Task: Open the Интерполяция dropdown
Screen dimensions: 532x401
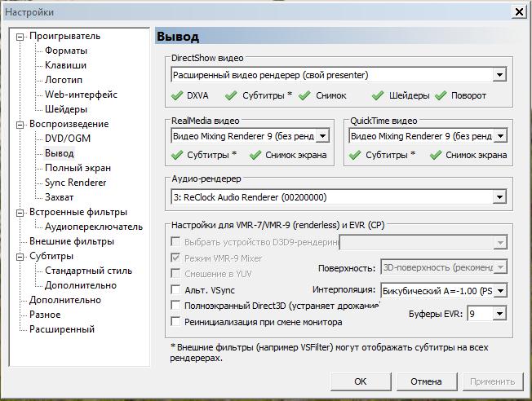Action: pyautogui.click(x=499, y=290)
